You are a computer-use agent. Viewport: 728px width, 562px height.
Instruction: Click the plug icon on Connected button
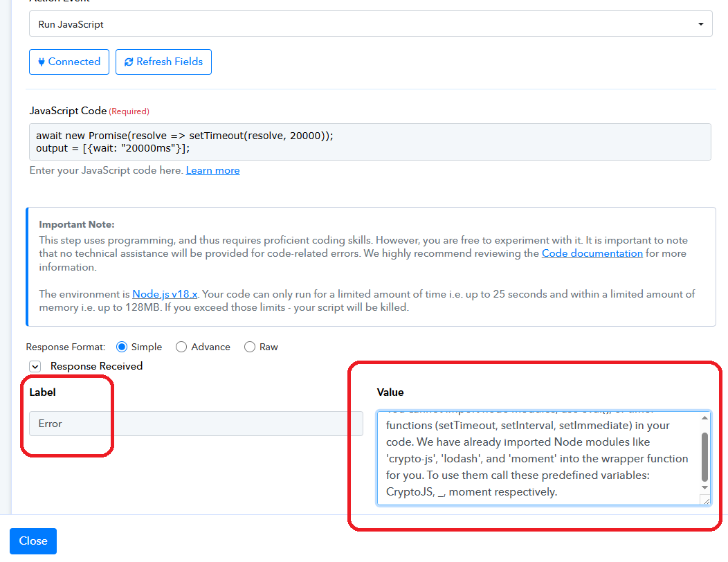tap(42, 62)
